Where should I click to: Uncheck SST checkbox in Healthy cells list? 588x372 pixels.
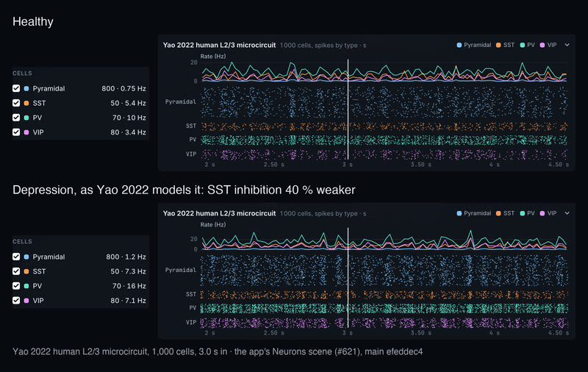pos(16,103)
